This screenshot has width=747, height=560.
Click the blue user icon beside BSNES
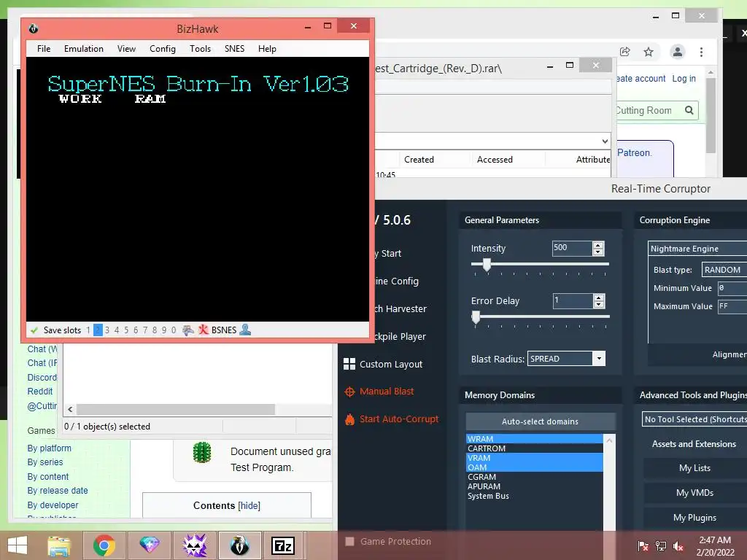(245, 330)
